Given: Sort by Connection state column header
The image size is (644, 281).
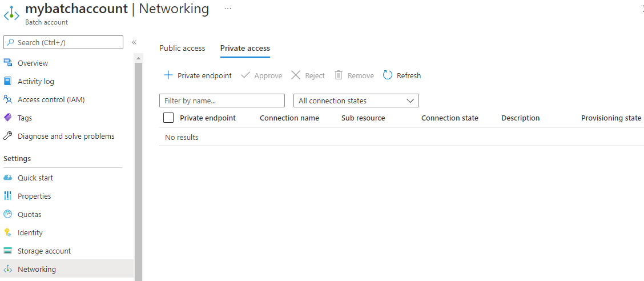Looking at the screenshot, I should (450, 118).
